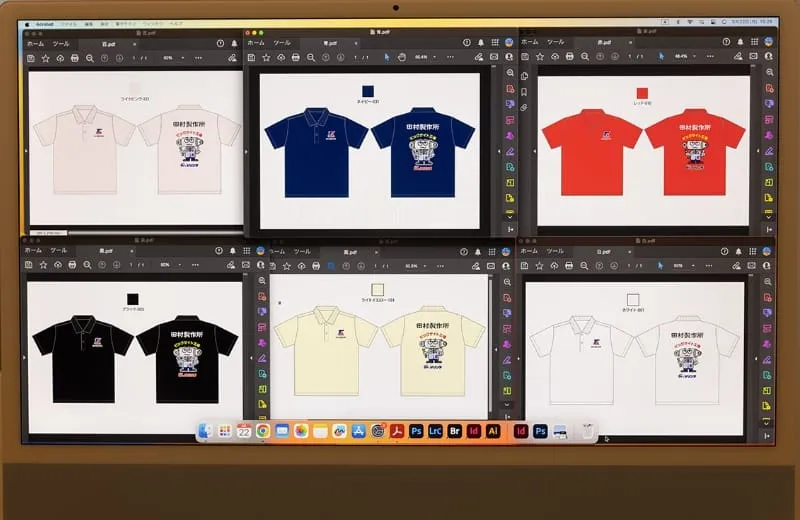Open the zoom dropdown in the red shirt window

tap(694, 56)
